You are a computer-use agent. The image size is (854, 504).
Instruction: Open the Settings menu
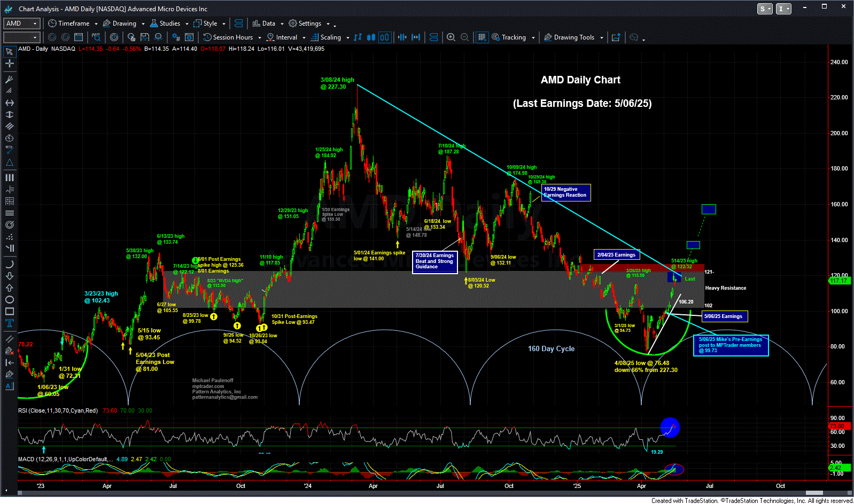click(305, 24)
